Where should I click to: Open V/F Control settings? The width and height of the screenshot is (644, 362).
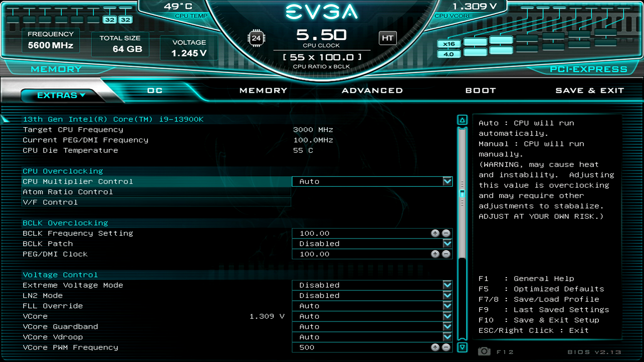tap(50, 202)
